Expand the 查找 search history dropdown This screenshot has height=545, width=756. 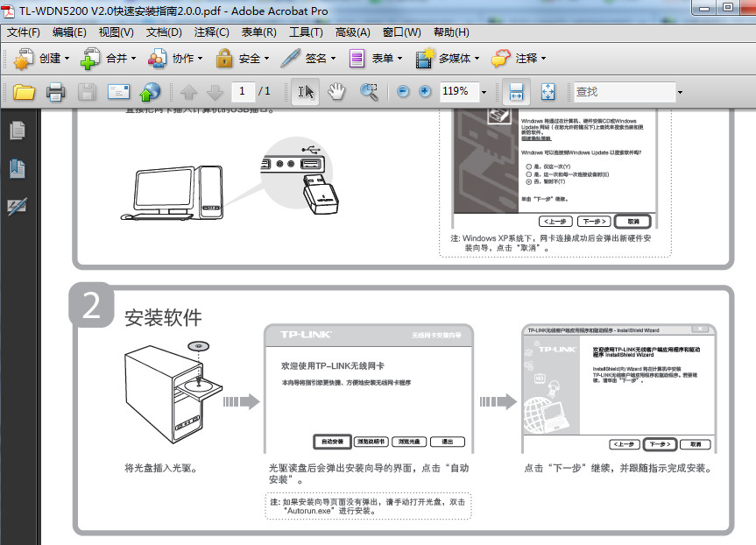(680, 91)
